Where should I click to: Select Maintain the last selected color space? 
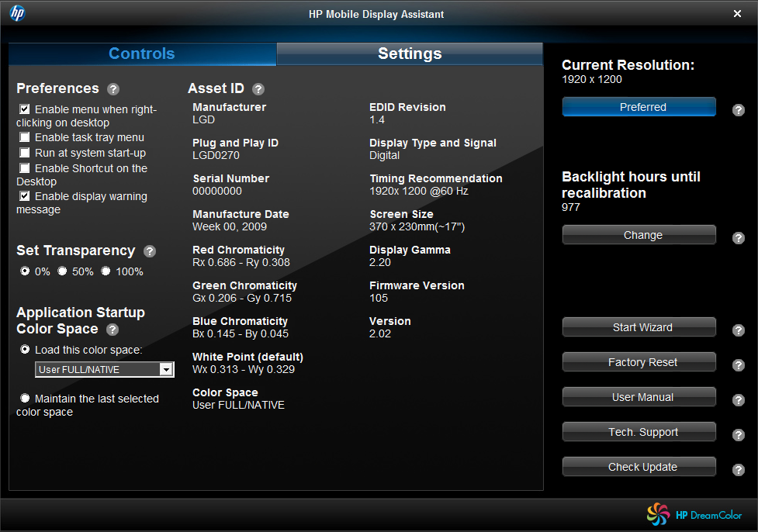click(x=25, y=398)
